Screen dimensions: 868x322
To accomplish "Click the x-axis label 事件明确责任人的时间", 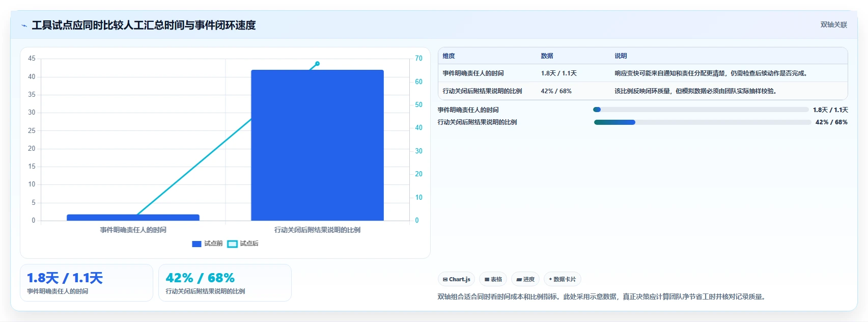I will (133, 230).
